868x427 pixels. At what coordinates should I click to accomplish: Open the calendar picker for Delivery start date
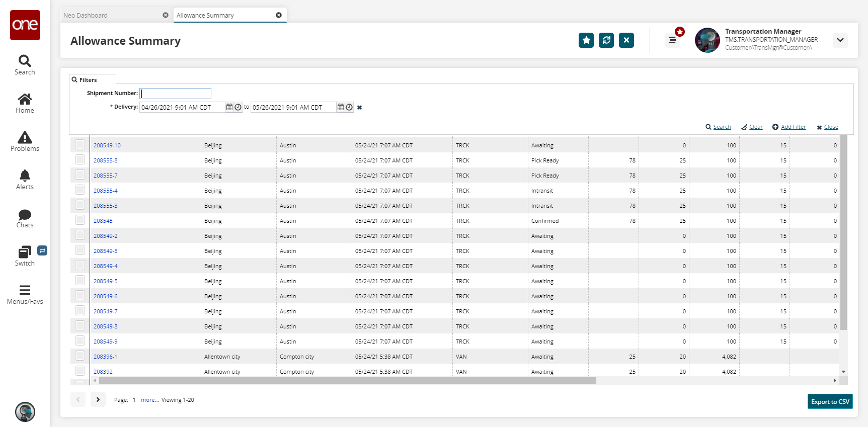tap(229, 107)
